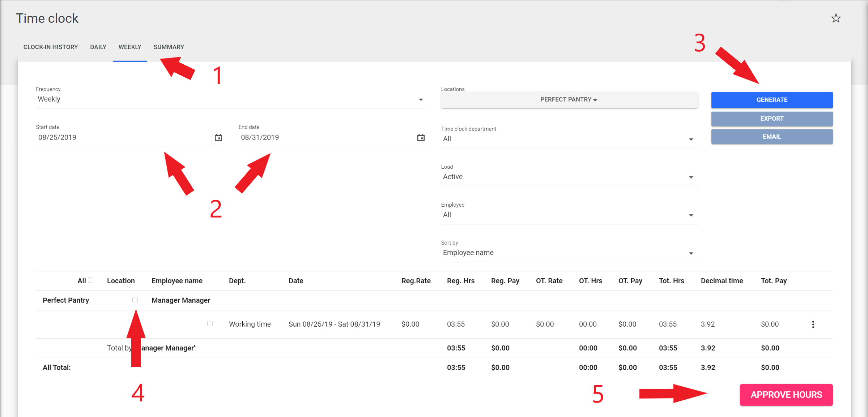This screenshot has width=868, height=417.
Task: Open the Sort by dropdown
Action: pos(569,253)
